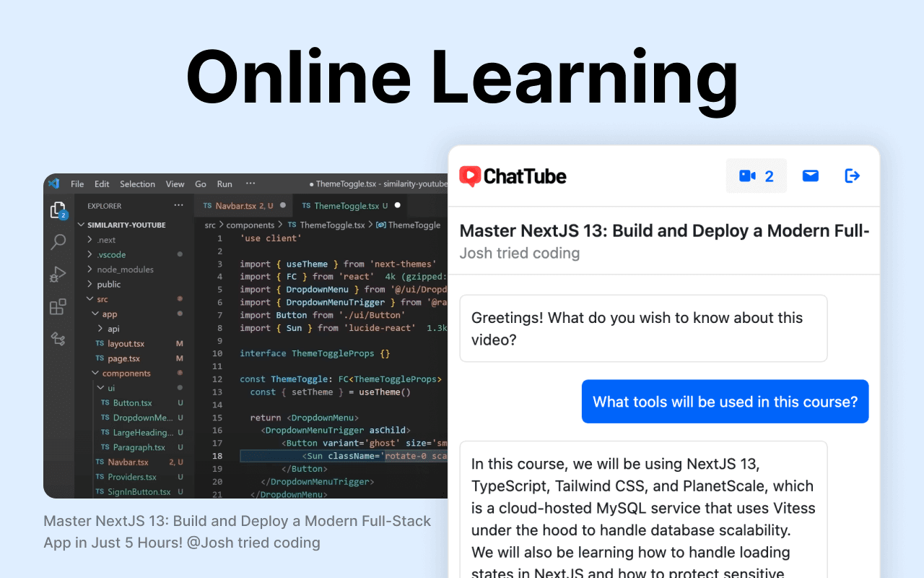Click the Explorer views ellipsis menu
924x578 pixels.
tap(178, 206)
